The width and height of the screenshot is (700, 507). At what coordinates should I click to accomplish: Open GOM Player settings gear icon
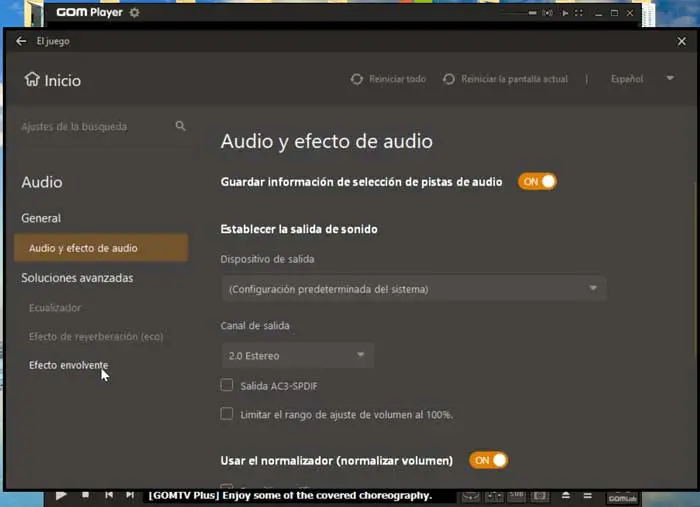click(134, 12)
